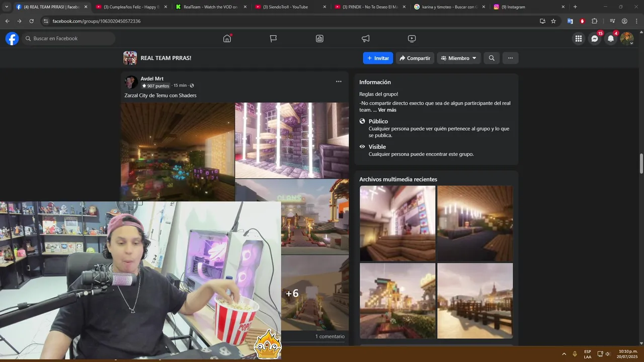Reload the Facebook page

click(31, 21)
